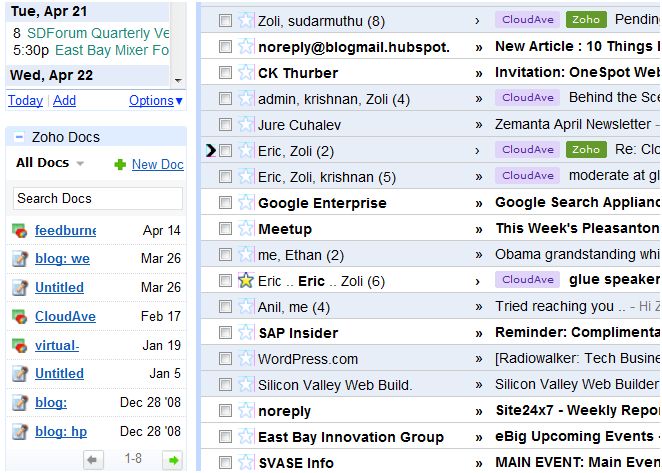The width and height of the screenshot is (662, 473).
Task: Tick the me, Ethan conversation checkbox
Action: point(225,255)
